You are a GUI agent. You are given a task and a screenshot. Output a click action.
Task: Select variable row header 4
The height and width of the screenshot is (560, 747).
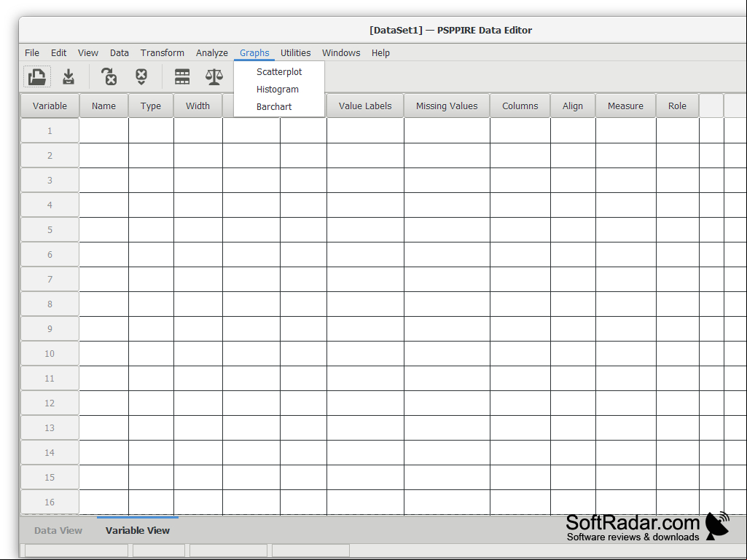point(50,205)
